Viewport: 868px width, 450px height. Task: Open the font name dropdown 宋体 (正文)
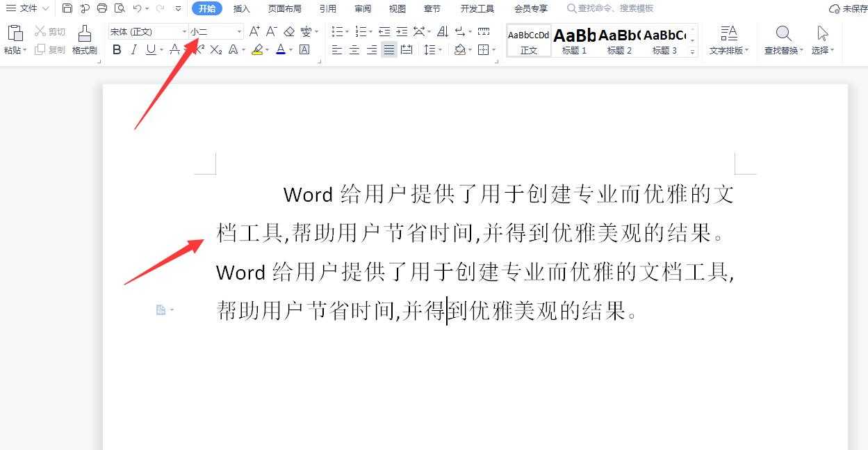[184, 32]
